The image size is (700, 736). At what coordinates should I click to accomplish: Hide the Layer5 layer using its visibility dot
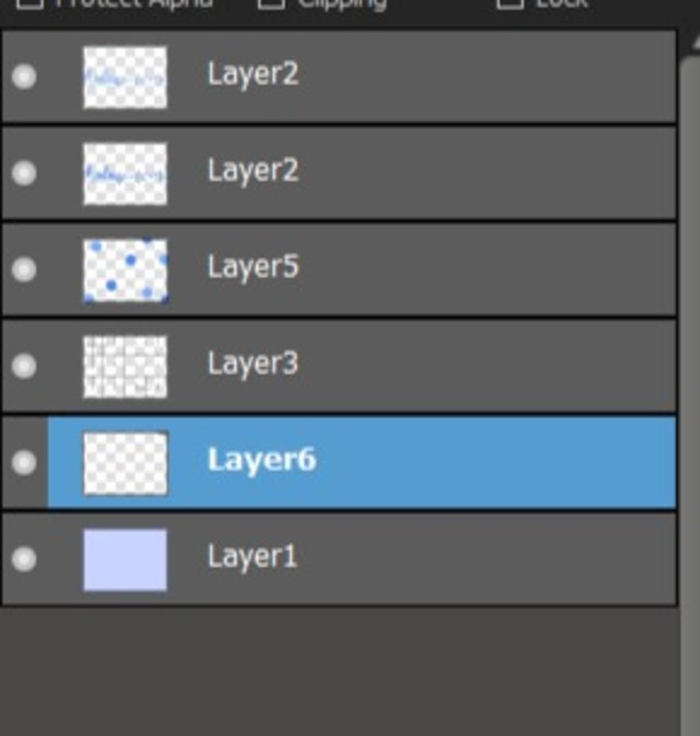[24, 270]
